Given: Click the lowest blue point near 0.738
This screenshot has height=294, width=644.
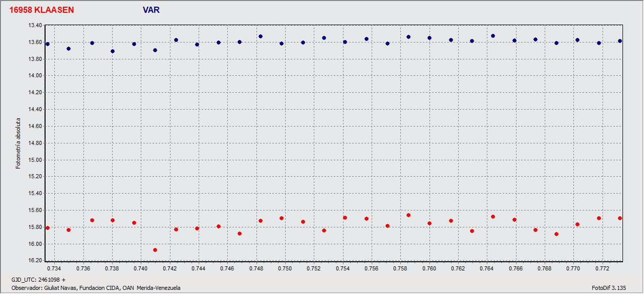Looking at the screenshot, I should click(x=113, y=51).
